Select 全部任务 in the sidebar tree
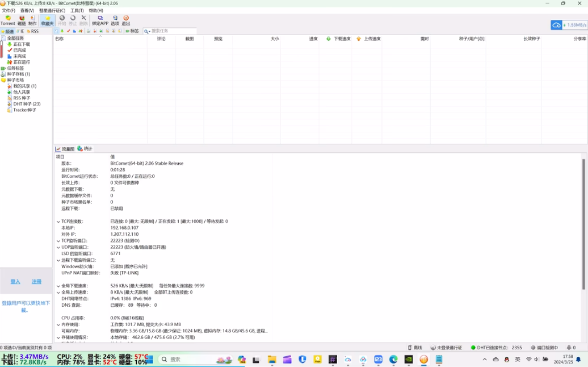Screen dimensions: 588x367 pos(12,38)
